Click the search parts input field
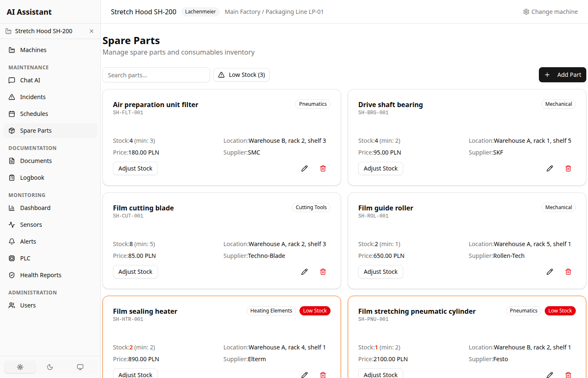 coord(156,75)
